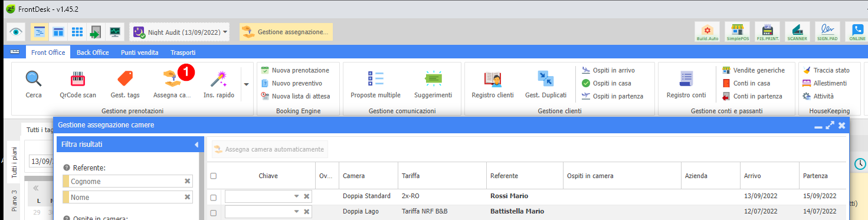Expand the Night Audit dropdown
Screen dimensions: 868x220
click(226, 32)
